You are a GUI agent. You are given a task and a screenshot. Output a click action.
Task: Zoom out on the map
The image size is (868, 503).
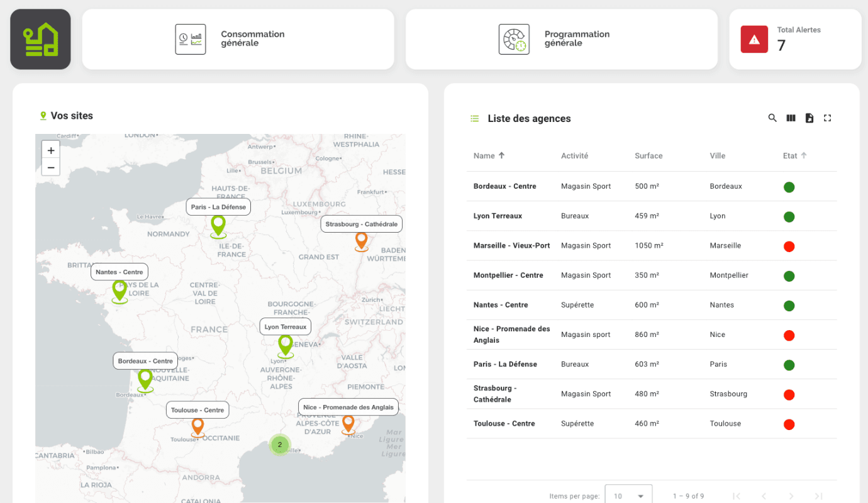(x=51, y=167)
